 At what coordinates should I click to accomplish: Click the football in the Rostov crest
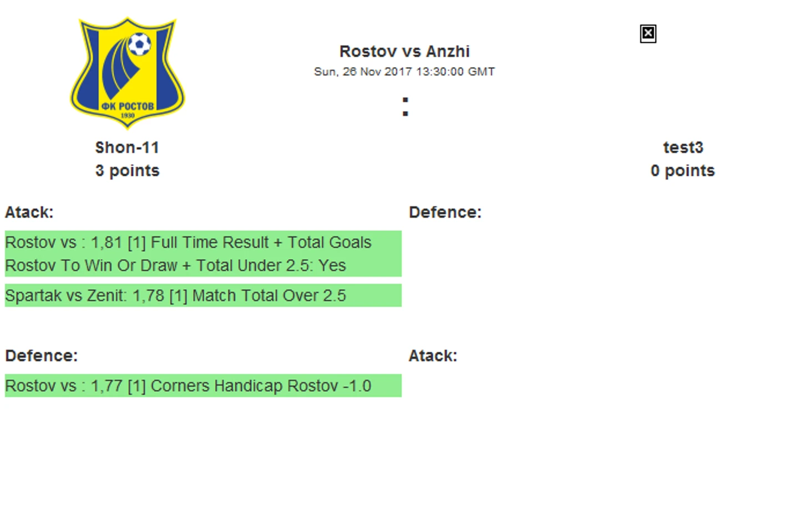coord(139,44)
